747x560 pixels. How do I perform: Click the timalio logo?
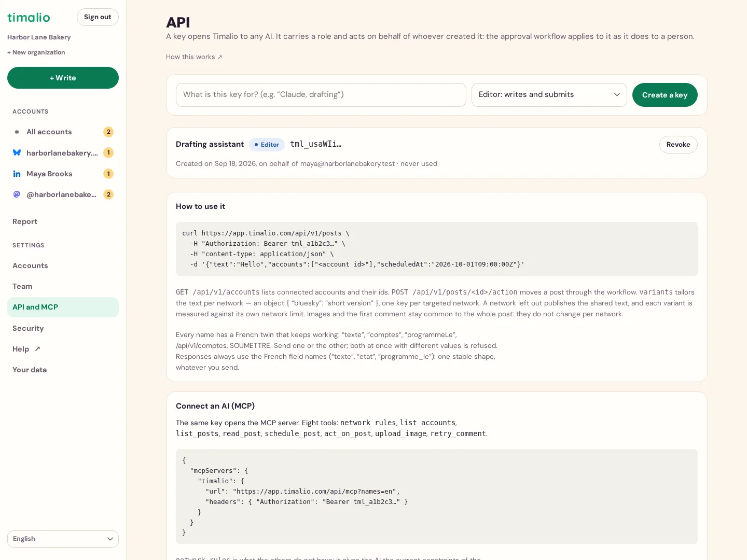click(x=29, y=17)
